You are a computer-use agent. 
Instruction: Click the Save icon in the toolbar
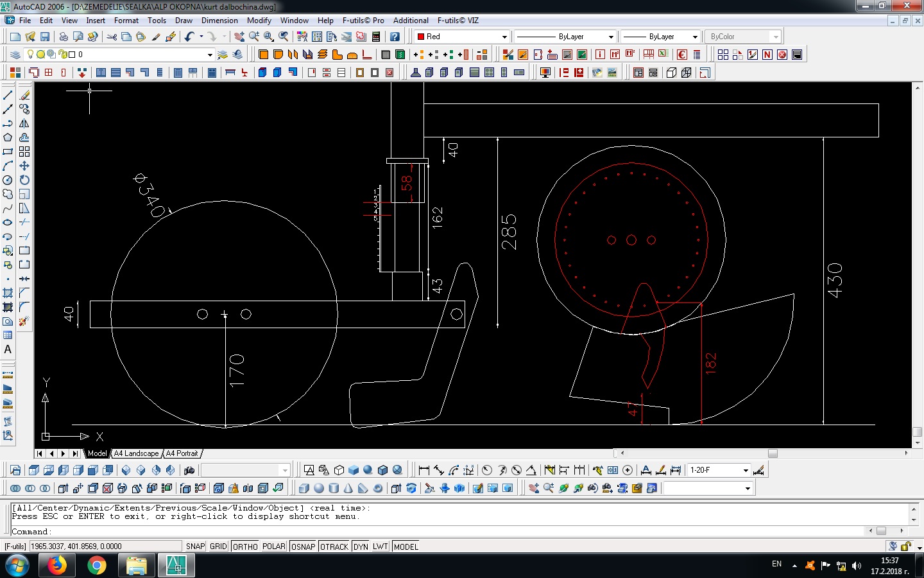click(45, 37)
